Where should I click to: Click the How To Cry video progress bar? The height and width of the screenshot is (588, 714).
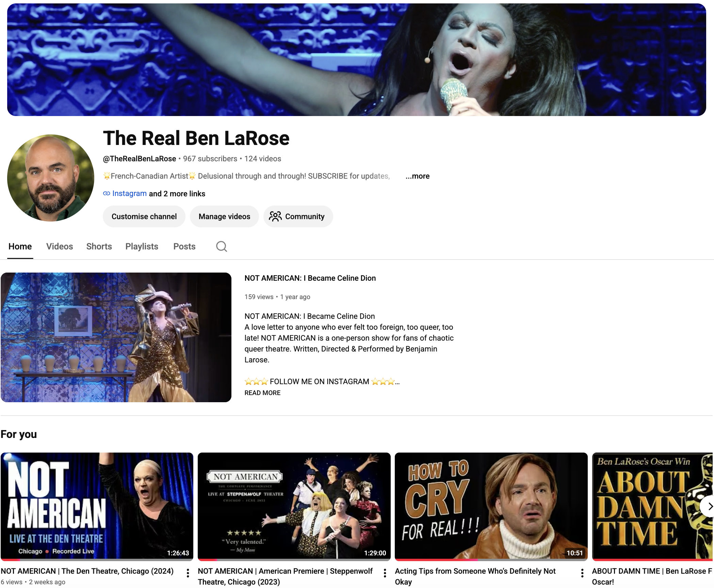tap(491, 560)
